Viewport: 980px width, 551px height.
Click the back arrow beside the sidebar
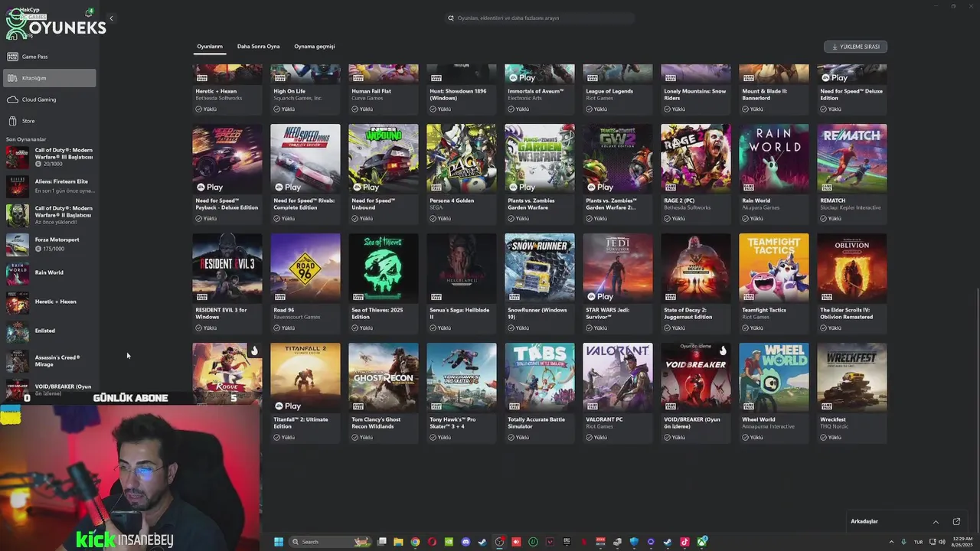point(111,18)
